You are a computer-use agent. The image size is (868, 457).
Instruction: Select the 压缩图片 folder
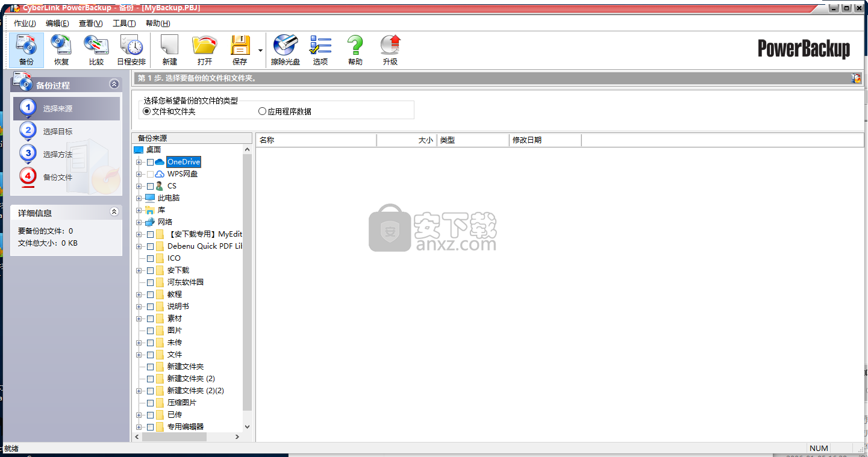(182, 403)
